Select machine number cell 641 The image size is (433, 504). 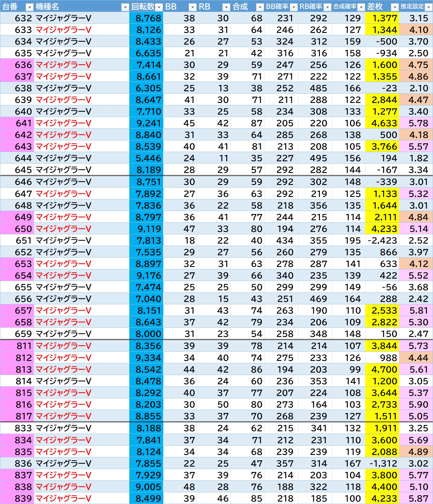[x=23, y=123]
